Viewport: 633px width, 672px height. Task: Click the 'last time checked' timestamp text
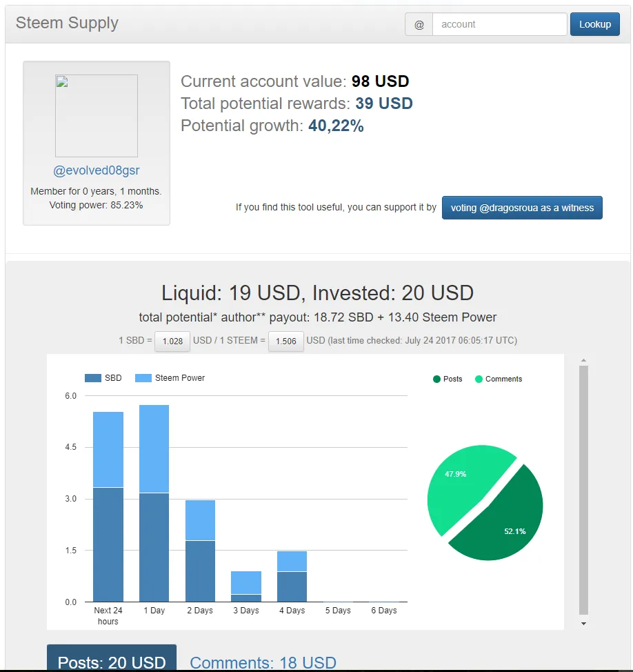pos(422,341)
